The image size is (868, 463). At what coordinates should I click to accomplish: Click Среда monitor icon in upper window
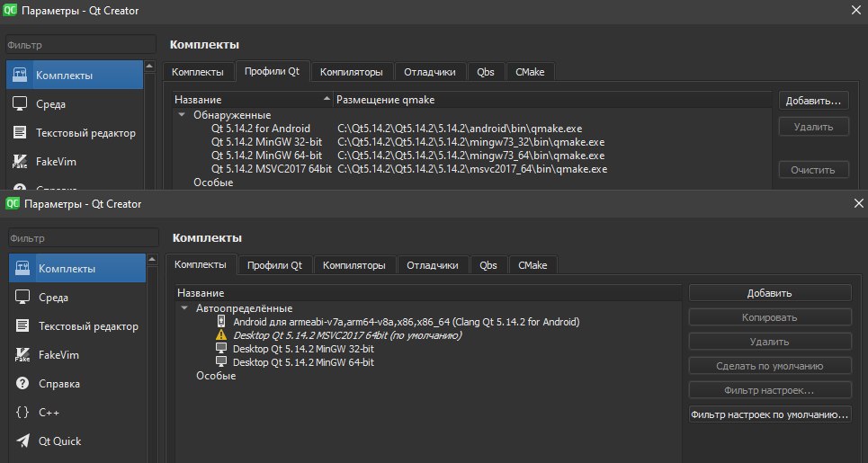pyautogui.click(x=20, y=104)
